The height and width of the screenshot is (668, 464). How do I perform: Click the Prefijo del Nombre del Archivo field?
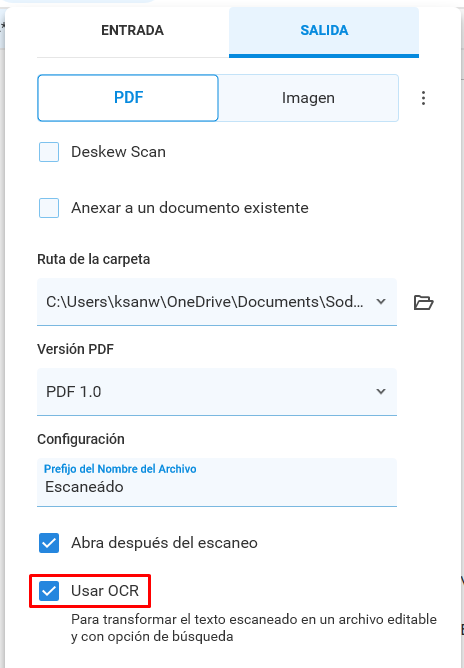[x=217, y=482]
